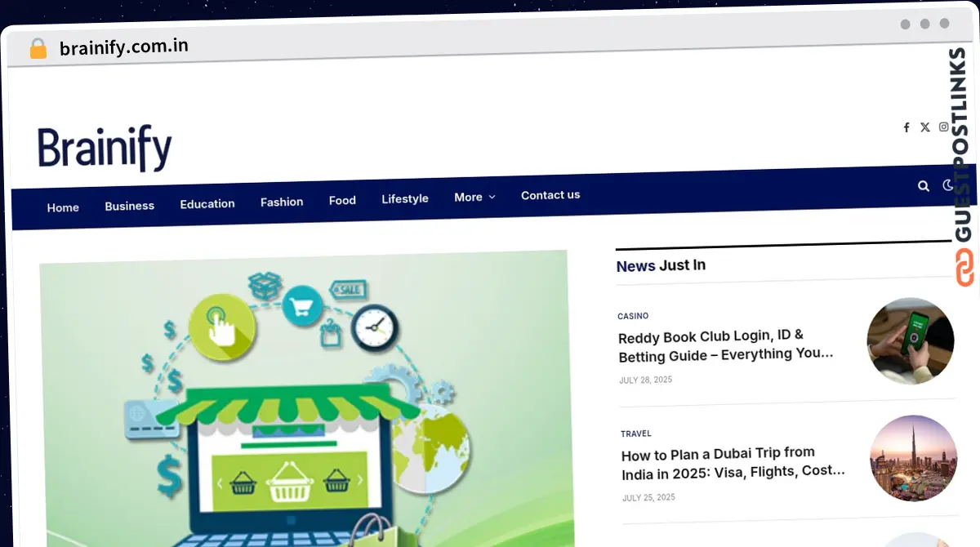Open the Lifestyle section
The height and width of the screenshot is (547, 980).
[405, 198]
